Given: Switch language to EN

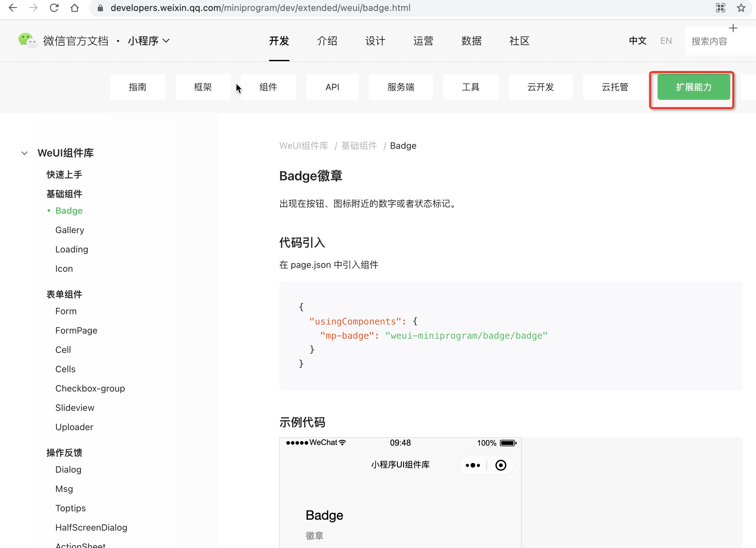Looking at the screenshot, I should click(x=666, y=41).
